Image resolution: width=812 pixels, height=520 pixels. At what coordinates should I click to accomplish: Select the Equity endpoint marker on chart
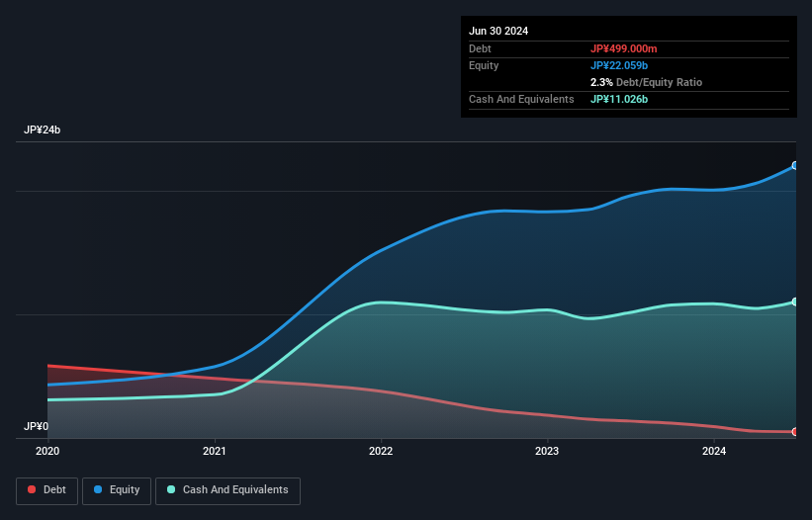click(x=795, y=165)
